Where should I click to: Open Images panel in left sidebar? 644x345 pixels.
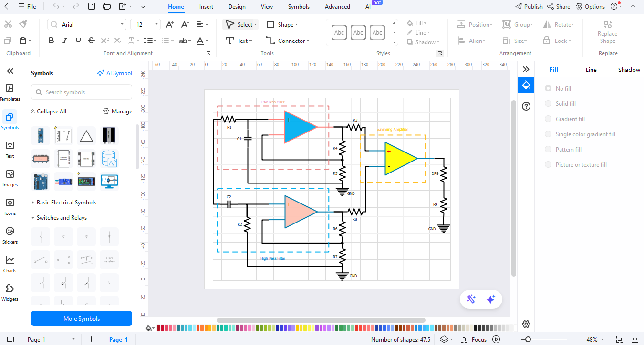coord(10,178)
